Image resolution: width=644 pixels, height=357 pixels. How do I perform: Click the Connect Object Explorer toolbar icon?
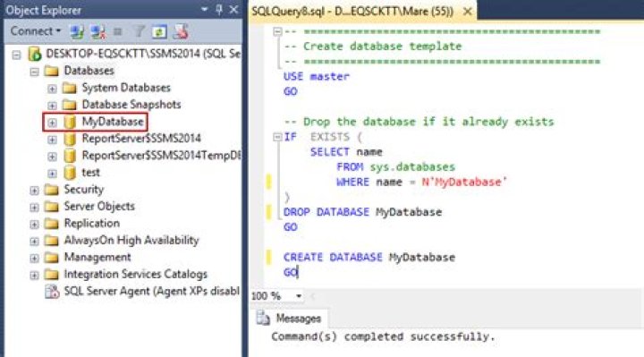77,31
